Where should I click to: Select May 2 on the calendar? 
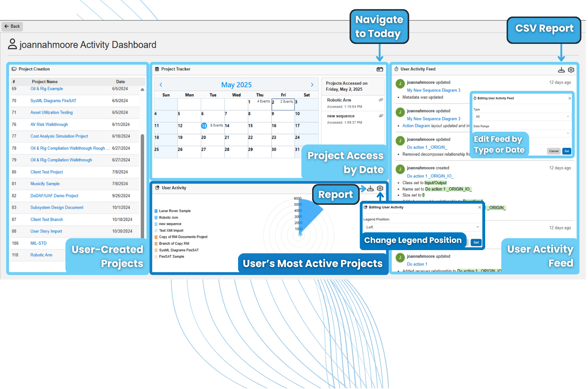[283, 104]
